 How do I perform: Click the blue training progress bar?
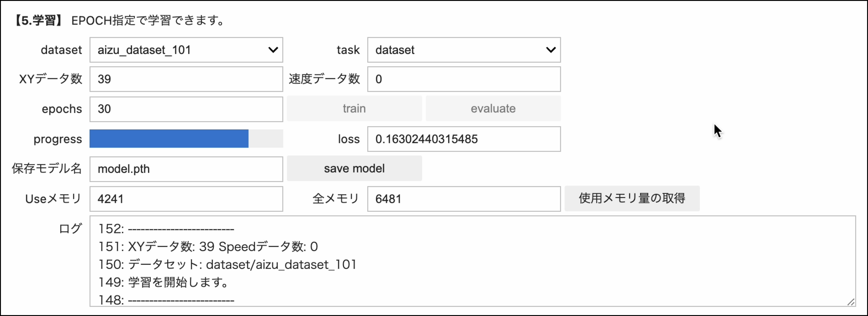click(169, 139)
